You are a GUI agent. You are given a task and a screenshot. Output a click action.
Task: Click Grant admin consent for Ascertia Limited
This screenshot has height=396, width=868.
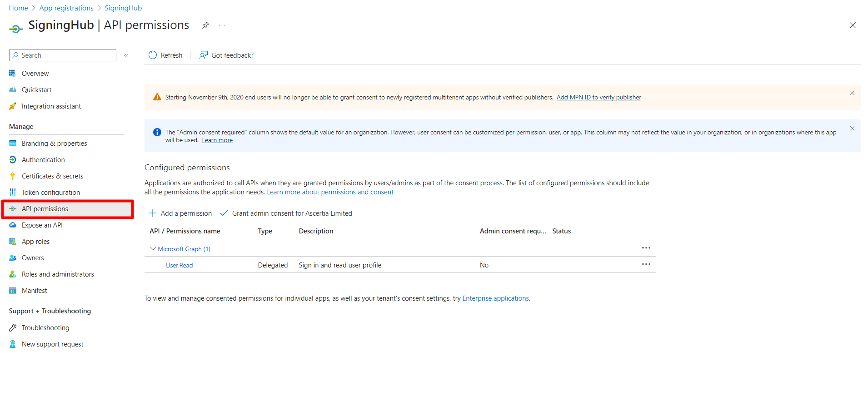[286, 213]
